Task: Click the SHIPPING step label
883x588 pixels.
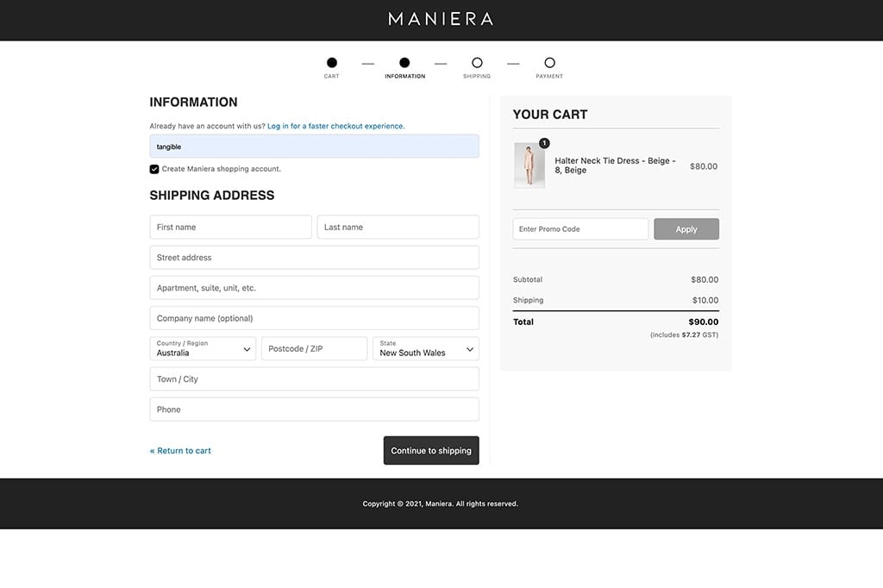Action: click(477, 76)
